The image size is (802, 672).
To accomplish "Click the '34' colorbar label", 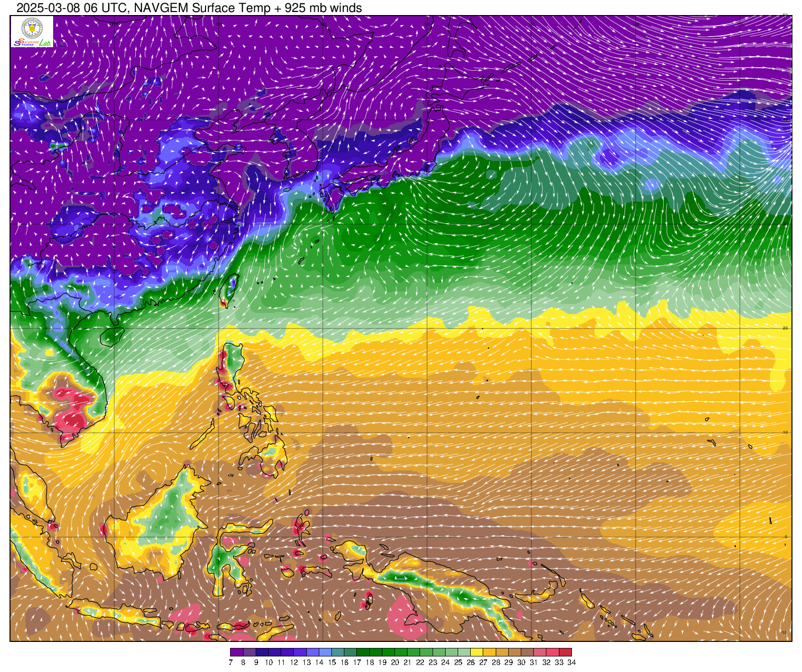I will [572, 662].
